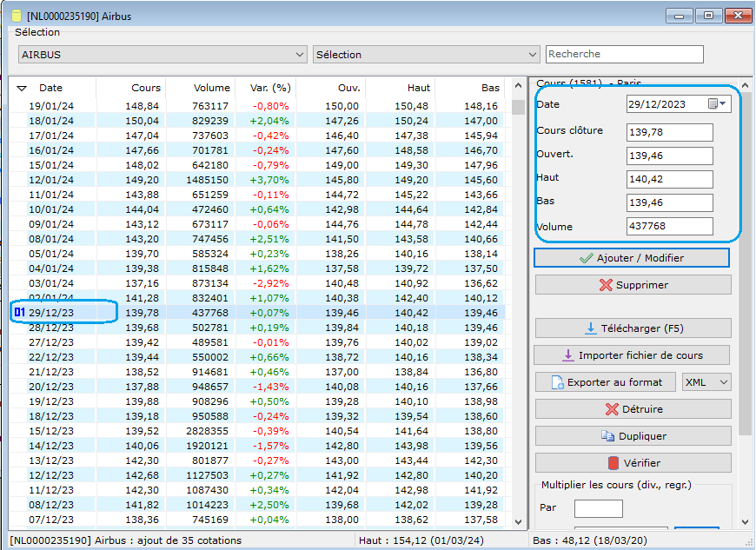Click inside the Recherche search field
756x550 pixels.
click(x=625, y=54)
